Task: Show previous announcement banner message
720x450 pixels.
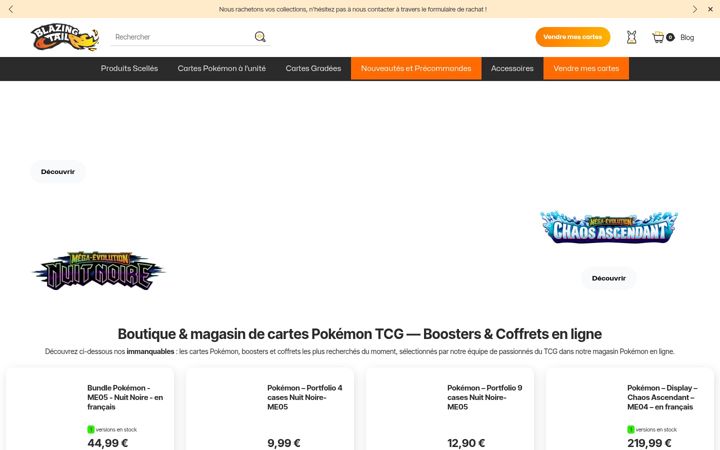Action: (x=11, y=9)
